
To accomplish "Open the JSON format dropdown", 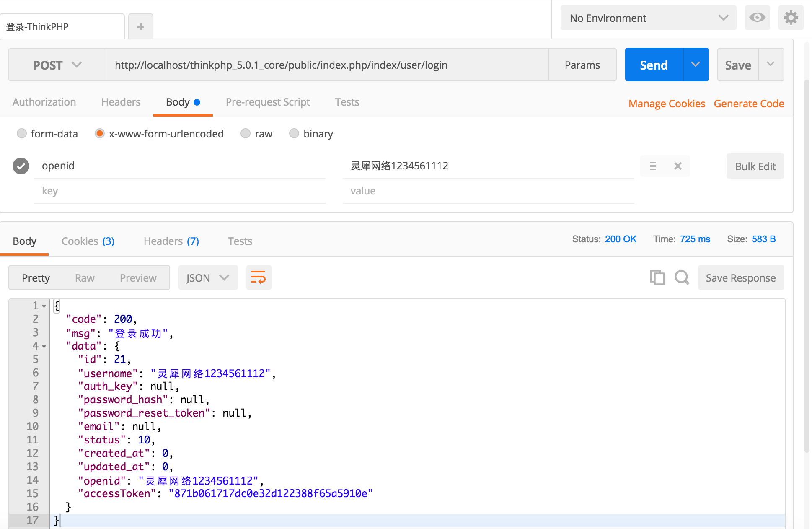I will point(208,277).
